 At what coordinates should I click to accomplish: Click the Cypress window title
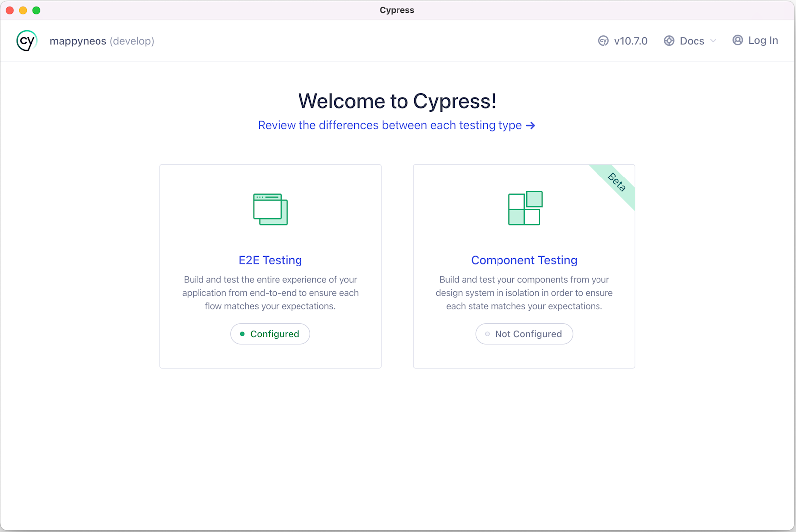[397, 10]
